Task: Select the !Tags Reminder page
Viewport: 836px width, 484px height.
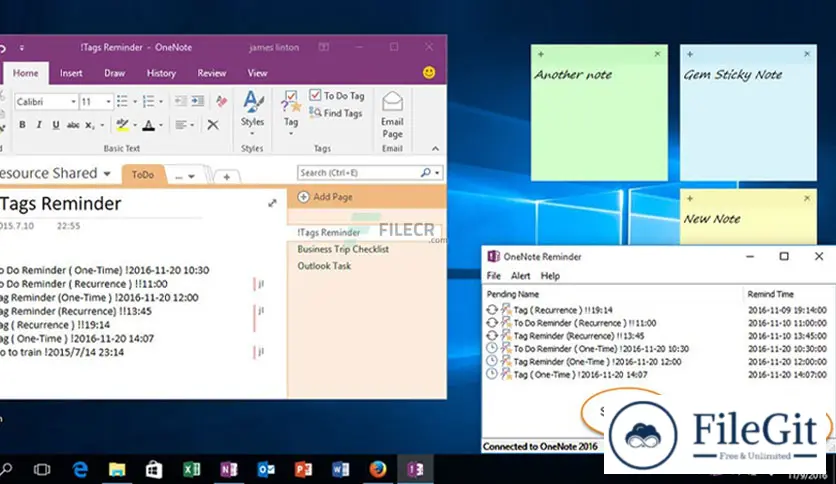Action: pos(329,232)
